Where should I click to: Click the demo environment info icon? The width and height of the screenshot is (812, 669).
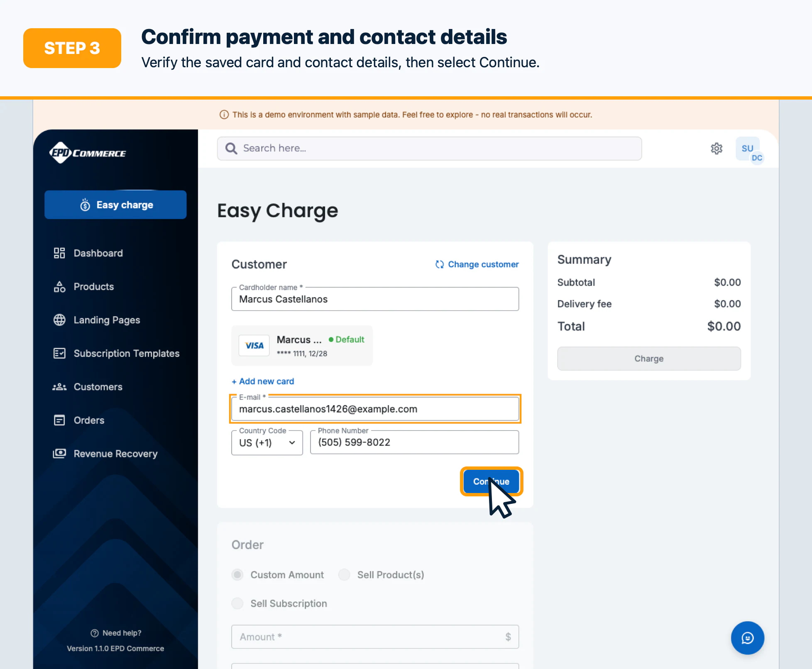pos(224,115)
